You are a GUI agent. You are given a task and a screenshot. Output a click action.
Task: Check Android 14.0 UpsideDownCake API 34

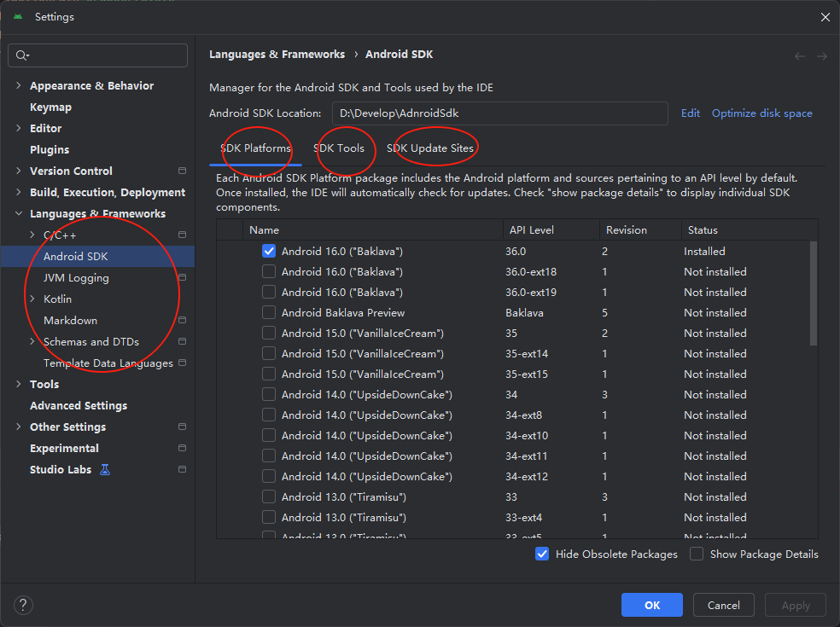[269, 395]
